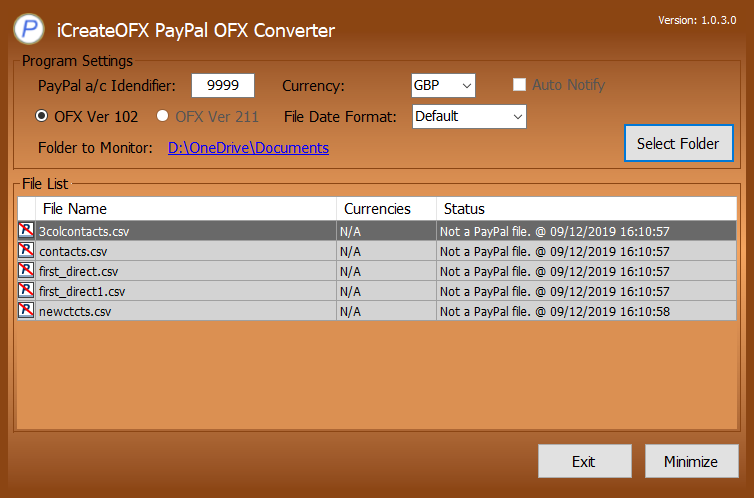This screenshot has width=754, height=498.
Task: Click the N/A currency cell for contacts.csv
Action: pos(386,251)
